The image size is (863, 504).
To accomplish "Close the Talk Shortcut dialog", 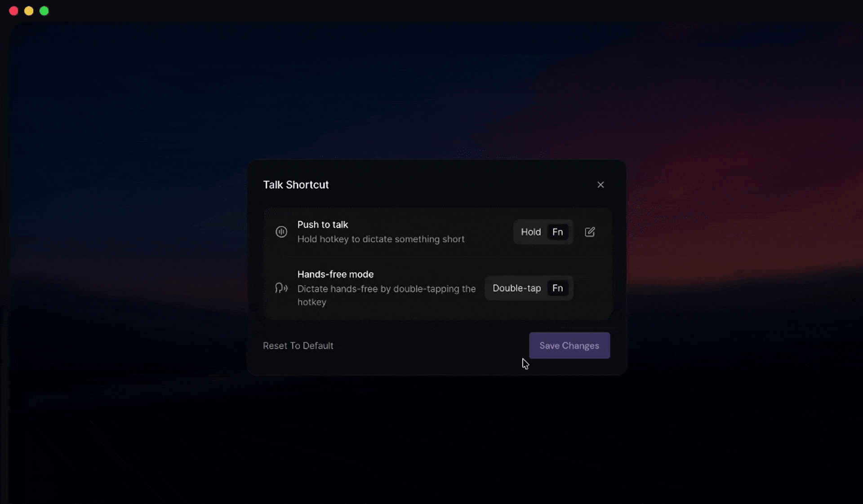I will point(601,185).
